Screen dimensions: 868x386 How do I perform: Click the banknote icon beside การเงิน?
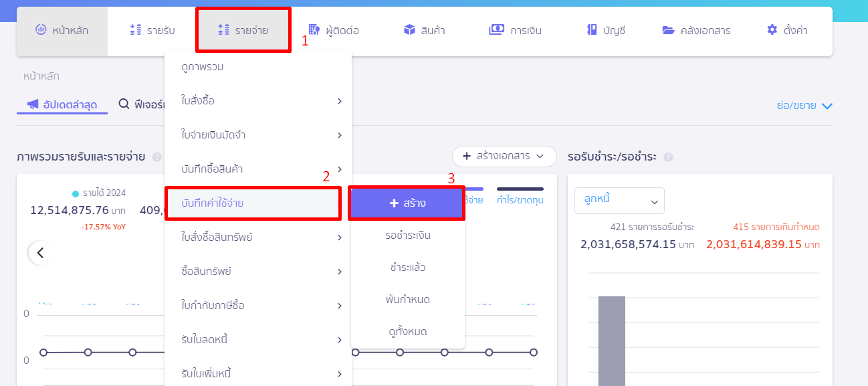click(496, 30)
